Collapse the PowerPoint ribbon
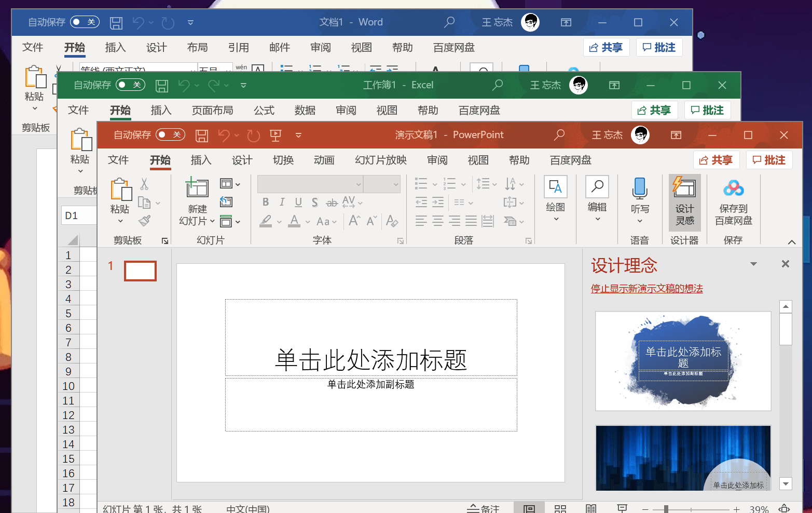Image resolution: width=812 pixels, height=513 pixels. 792,242
